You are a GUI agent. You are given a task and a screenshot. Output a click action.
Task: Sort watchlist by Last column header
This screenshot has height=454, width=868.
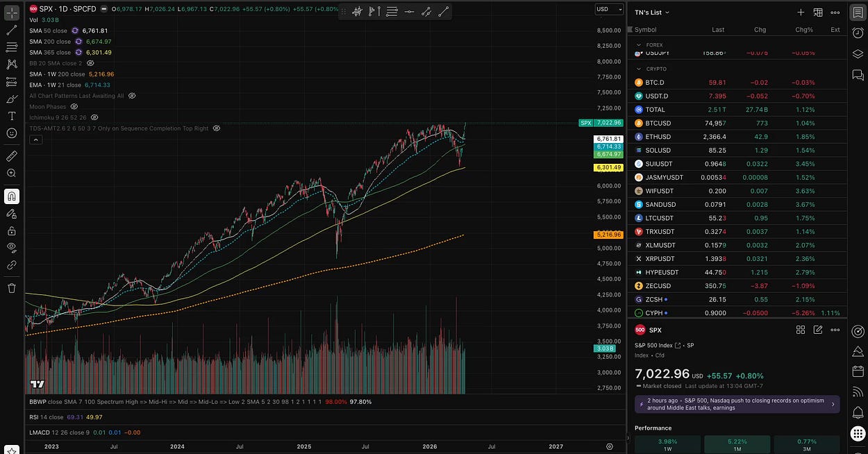click(x=718, y=30)
